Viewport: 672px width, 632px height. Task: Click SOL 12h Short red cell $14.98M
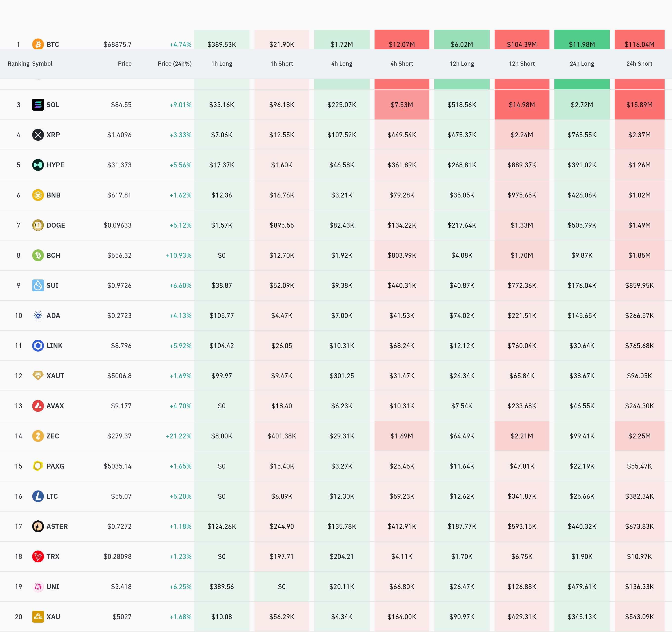[x=522, y=105]
